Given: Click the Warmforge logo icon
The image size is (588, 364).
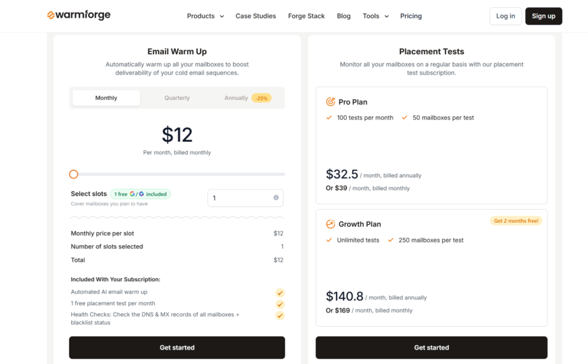Looking at the screenshot, I should [51, 15].
